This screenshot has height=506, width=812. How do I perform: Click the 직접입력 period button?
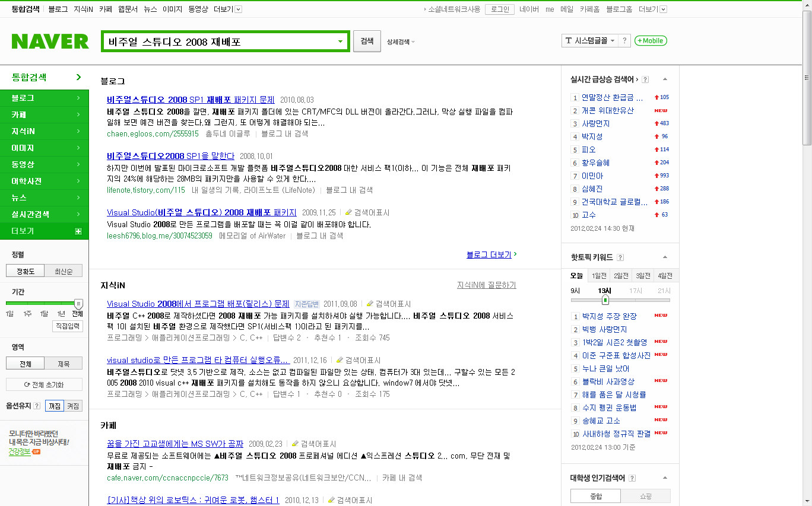click(68, 326)
